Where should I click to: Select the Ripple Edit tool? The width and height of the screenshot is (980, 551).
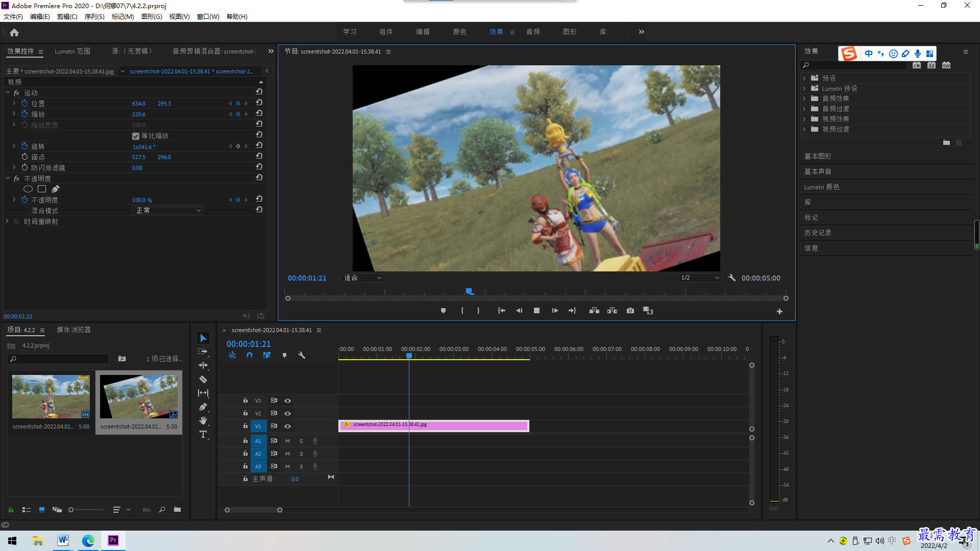[203, 365]
